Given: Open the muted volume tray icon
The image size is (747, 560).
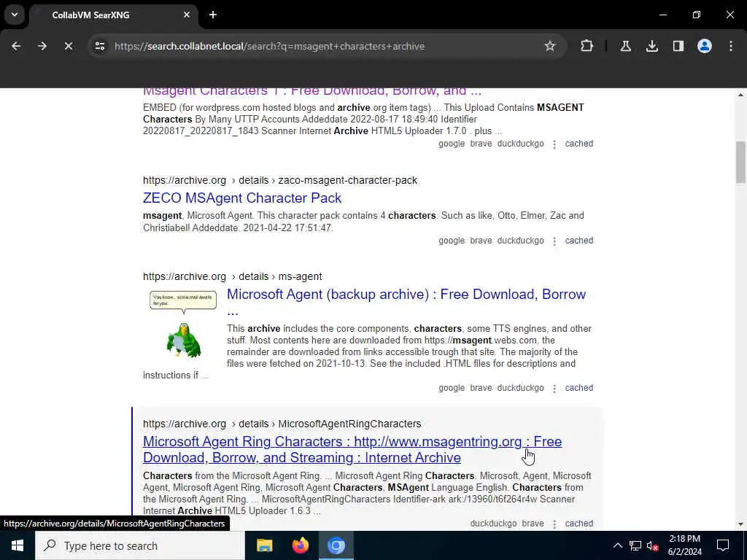Looking at the screenshot, I should (652, 545).
